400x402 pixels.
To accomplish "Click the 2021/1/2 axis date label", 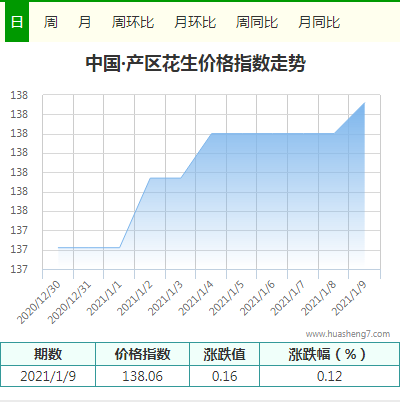I will (x=135, y=298).
